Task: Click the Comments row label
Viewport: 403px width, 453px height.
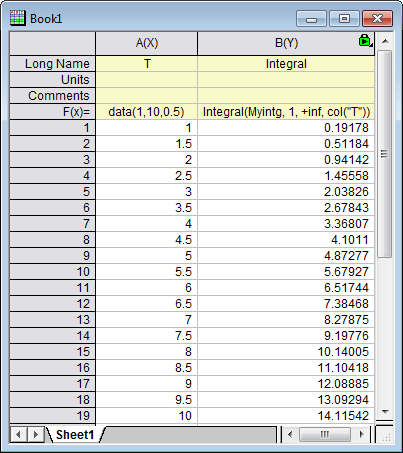Action: point(53,96)
